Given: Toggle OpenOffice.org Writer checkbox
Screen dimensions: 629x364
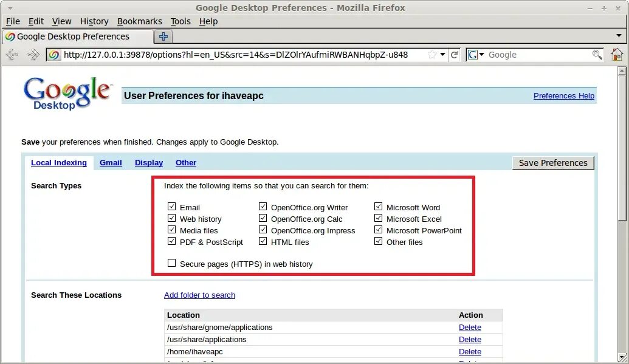Looking at the screenshot, I should pos(263,206).
